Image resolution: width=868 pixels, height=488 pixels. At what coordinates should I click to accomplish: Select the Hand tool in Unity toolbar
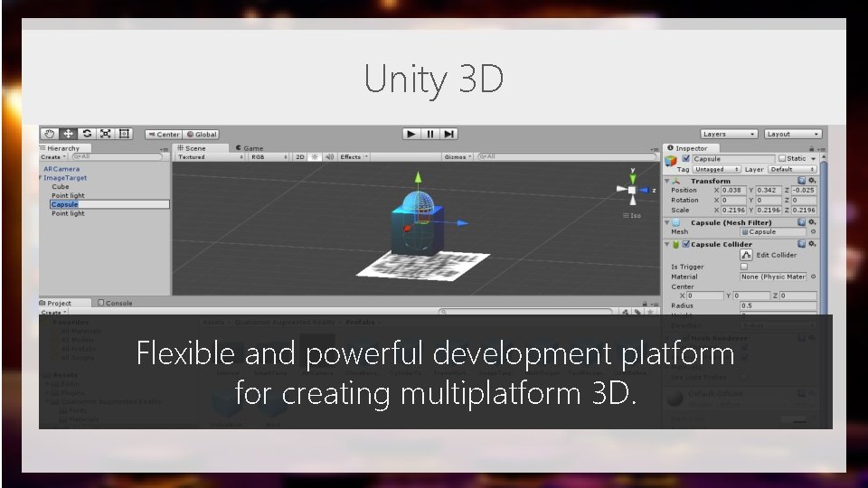pyautogui.click(x=49, y=134)
